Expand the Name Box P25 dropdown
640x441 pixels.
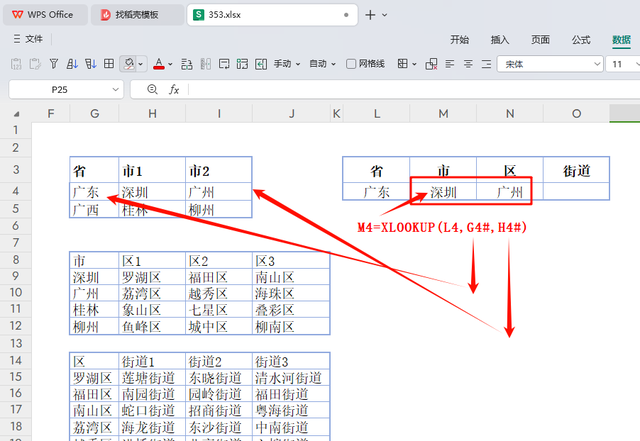[x=116, y=89]
